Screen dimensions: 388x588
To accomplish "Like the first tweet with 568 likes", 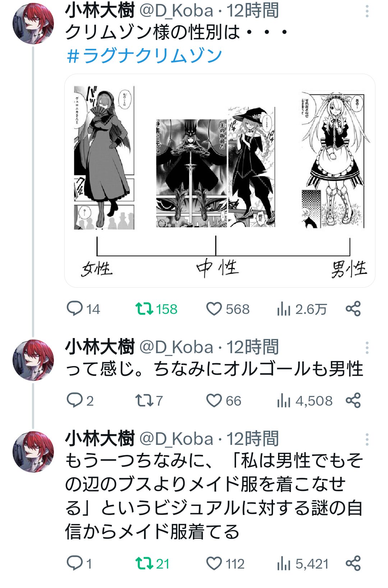I will click(x=214, y=309).
